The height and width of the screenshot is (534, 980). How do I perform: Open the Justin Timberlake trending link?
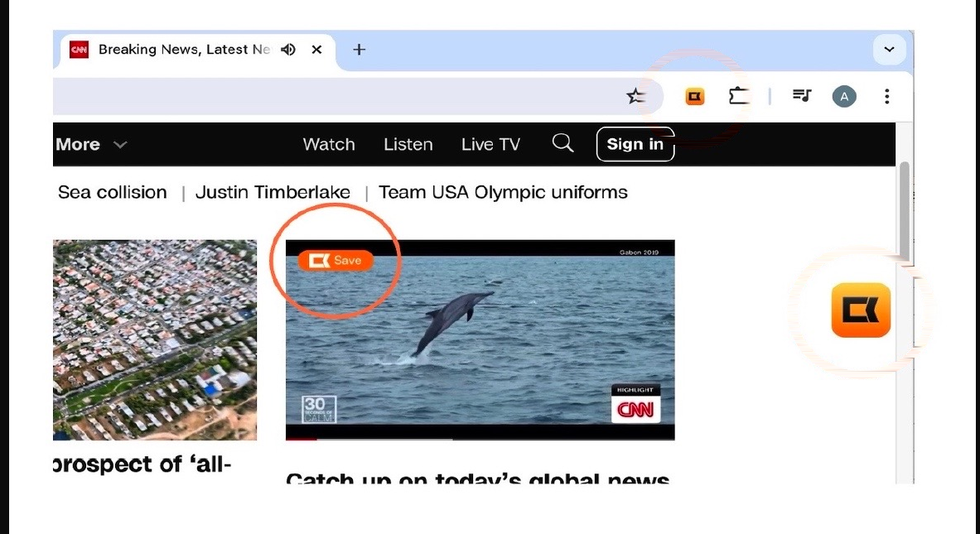pos(273,192)
